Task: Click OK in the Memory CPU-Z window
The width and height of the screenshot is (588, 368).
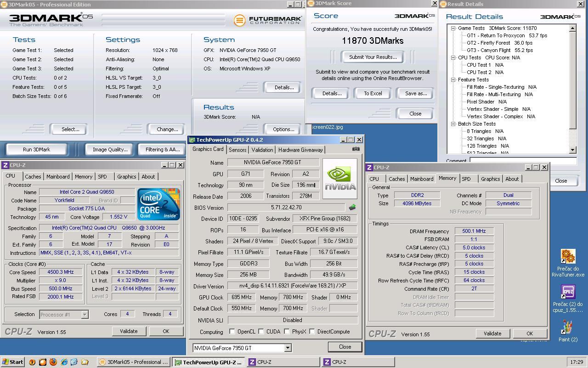Action: (530, 333)
